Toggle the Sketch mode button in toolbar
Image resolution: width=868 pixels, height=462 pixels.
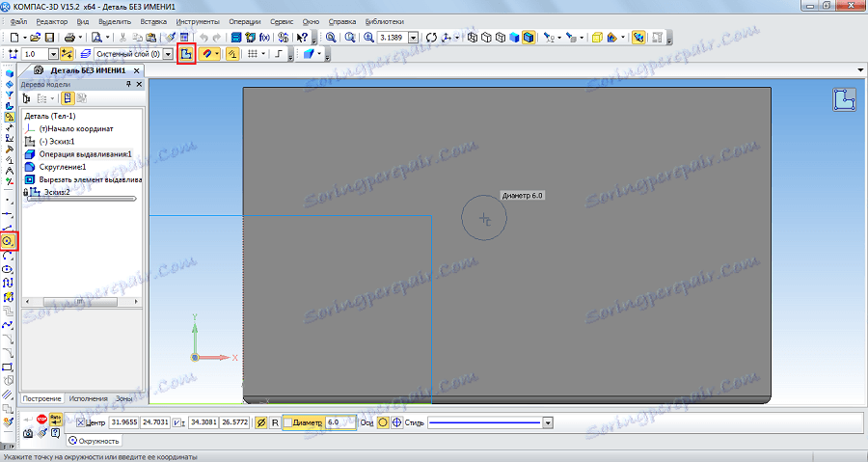coord(186,54)
